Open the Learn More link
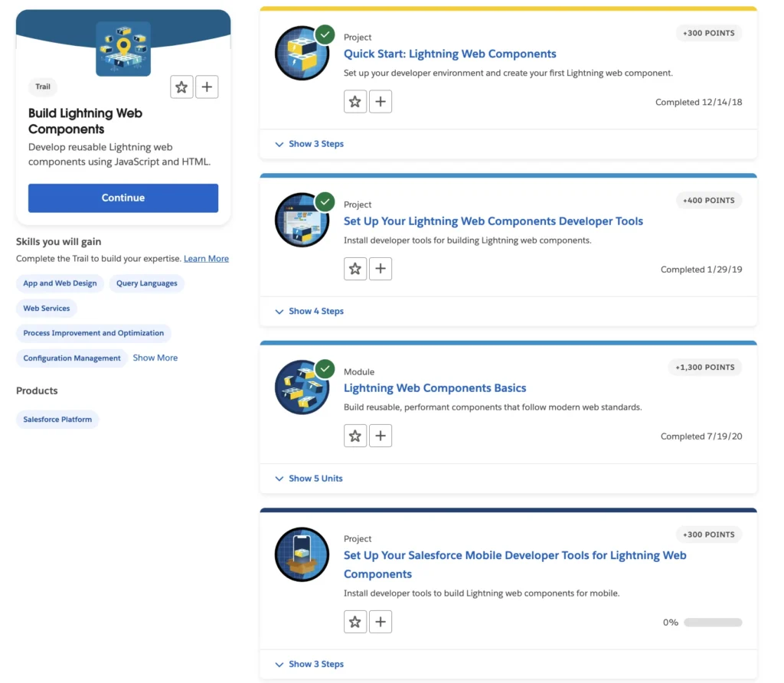Screen dimensions: 784x683 206,259
